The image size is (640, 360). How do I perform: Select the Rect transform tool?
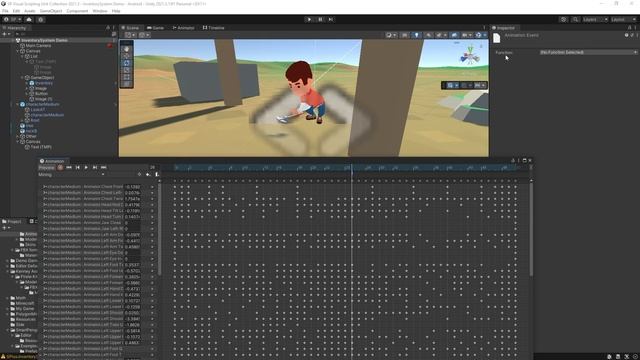click(x=127, y=77)
